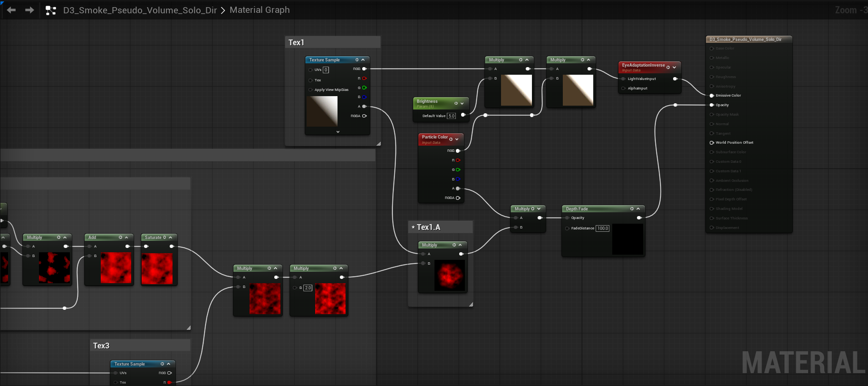Click the RGBA output pin on Tex1 Texture Sample

(x=365, y=116)
